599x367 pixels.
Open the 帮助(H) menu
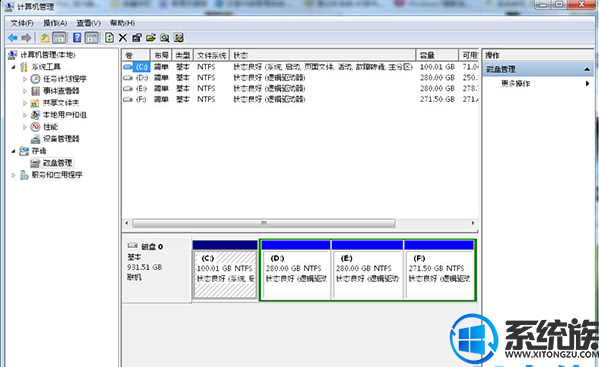pyautogui.click(x=122, y=23)
